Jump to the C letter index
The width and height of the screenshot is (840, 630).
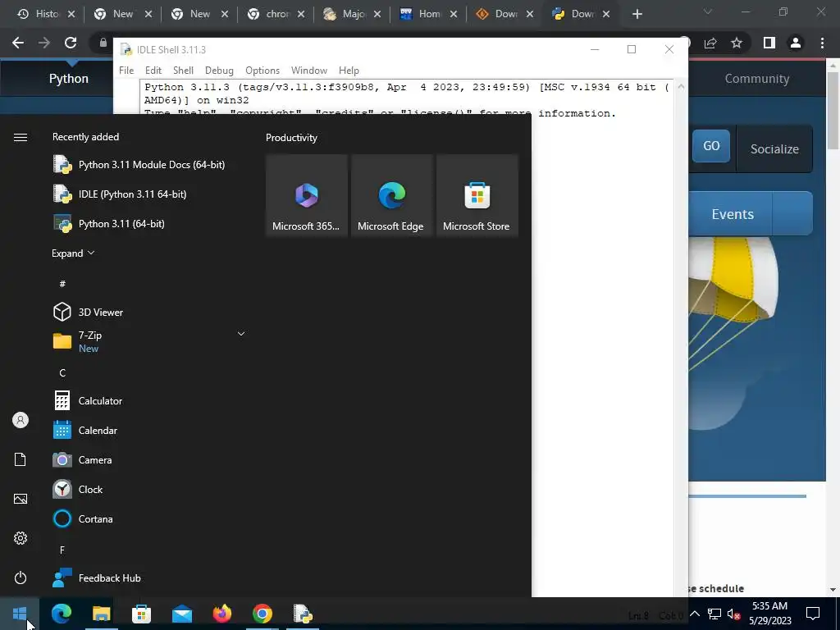click(62, 372)
